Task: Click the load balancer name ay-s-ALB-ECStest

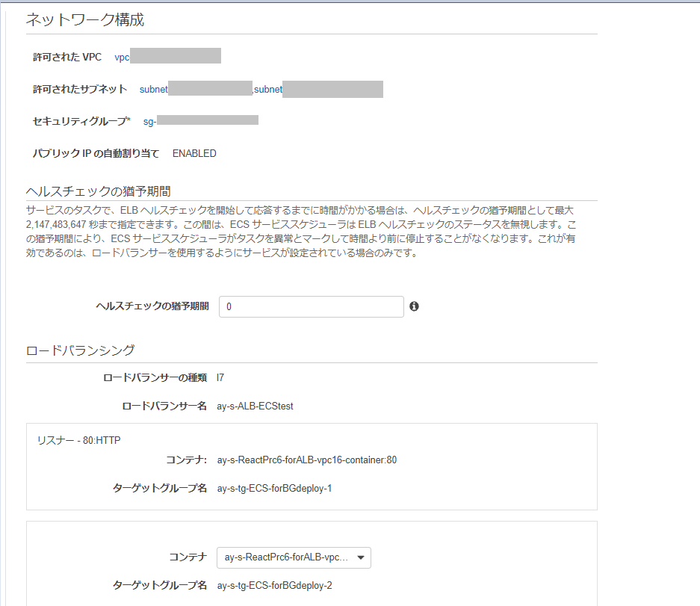Action: (256, 406)
